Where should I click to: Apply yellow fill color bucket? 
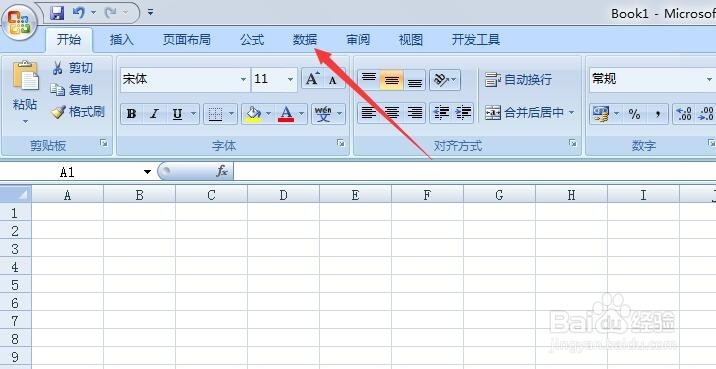tap(253, 114)
